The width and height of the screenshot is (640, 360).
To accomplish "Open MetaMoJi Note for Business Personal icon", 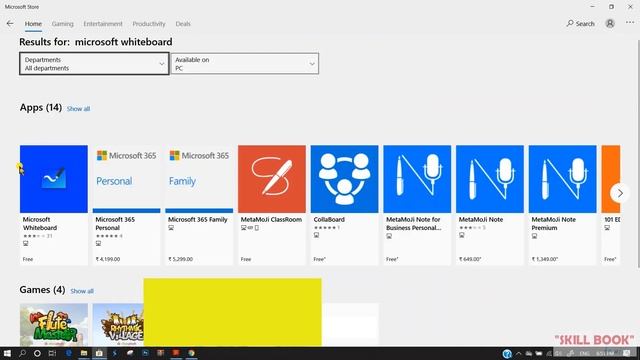I will (417, 179).
